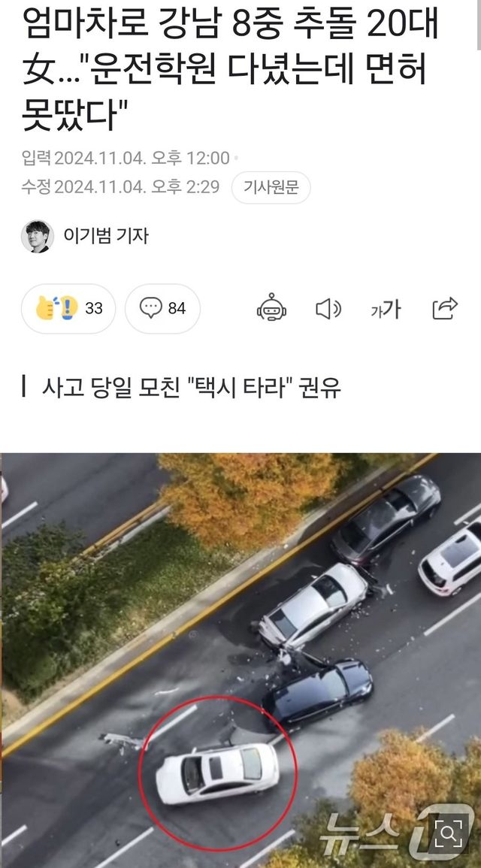Open comments via speech bubble icon
The width and height of the screenshot is (481, 868).
[150, 308]
